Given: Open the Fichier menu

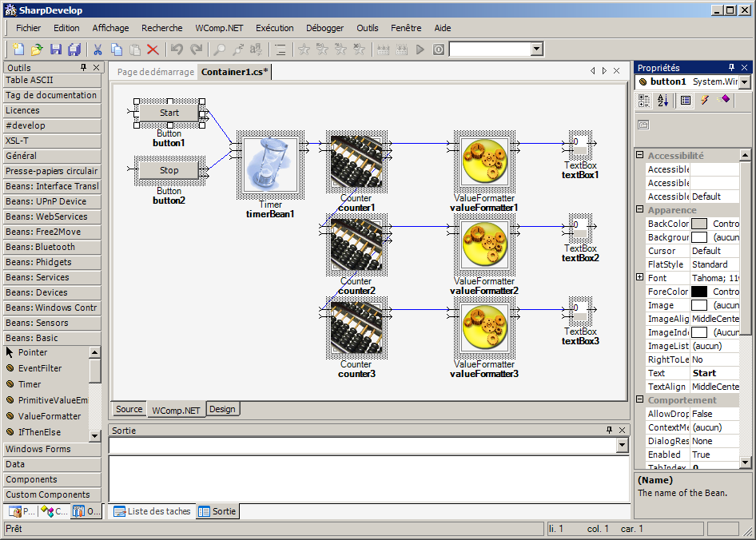Looking at the screenshot, I should click(x=29, y=28).
